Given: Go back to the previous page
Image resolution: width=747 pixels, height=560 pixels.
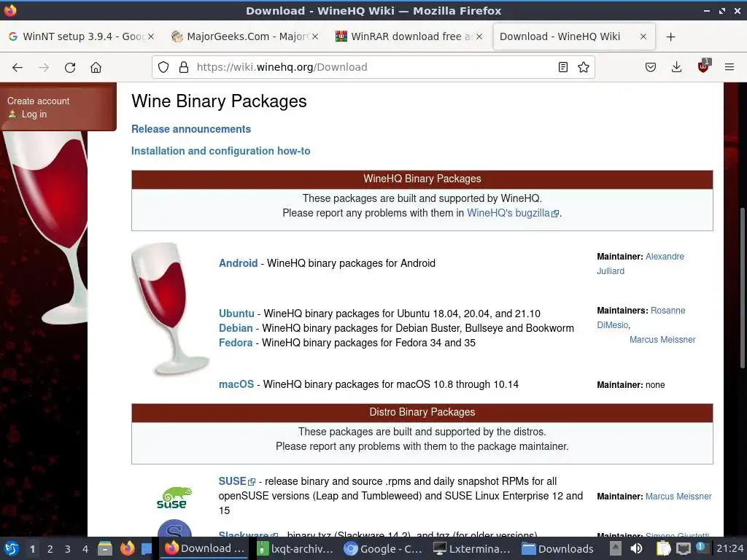Looking at the screenshot, I should [x=18, y=67].
